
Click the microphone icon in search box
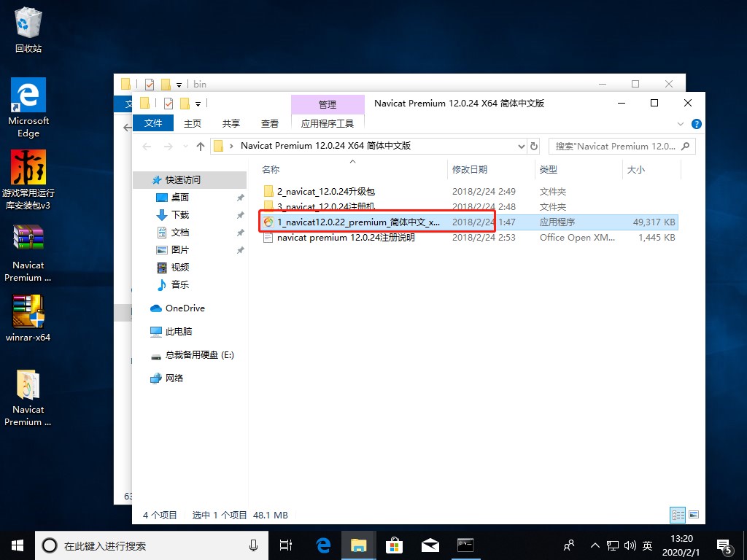point(253,545)
